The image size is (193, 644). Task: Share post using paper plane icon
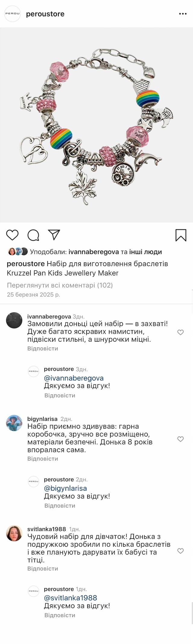(x=54, y=235)
